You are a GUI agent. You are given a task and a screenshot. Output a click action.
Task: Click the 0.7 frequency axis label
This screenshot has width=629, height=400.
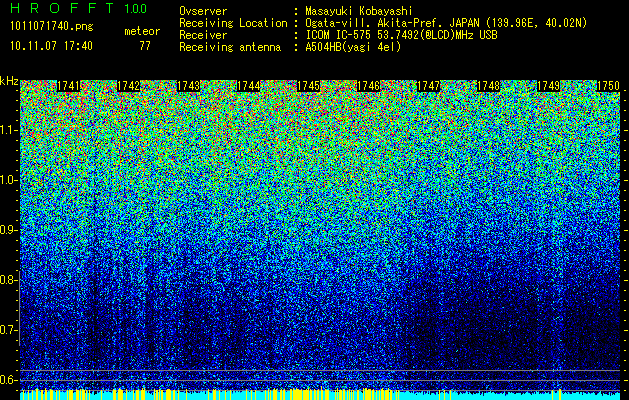click(x=8, y=330)
